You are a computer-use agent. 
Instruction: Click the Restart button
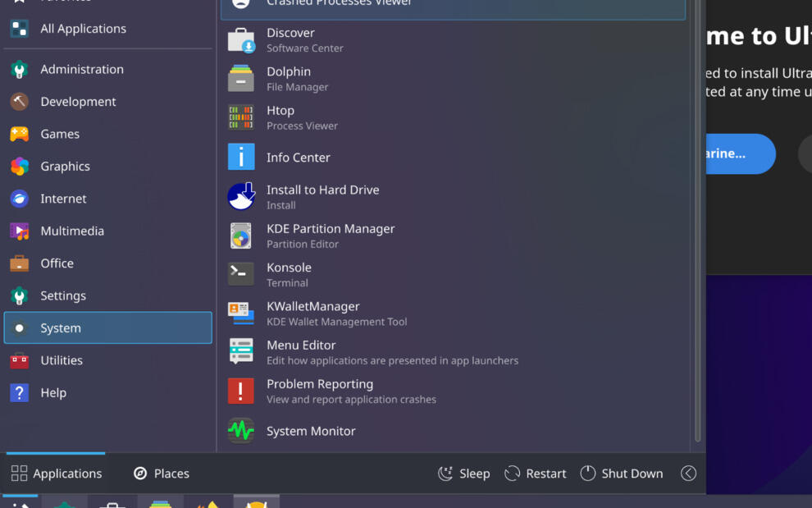tap(536, 474)
